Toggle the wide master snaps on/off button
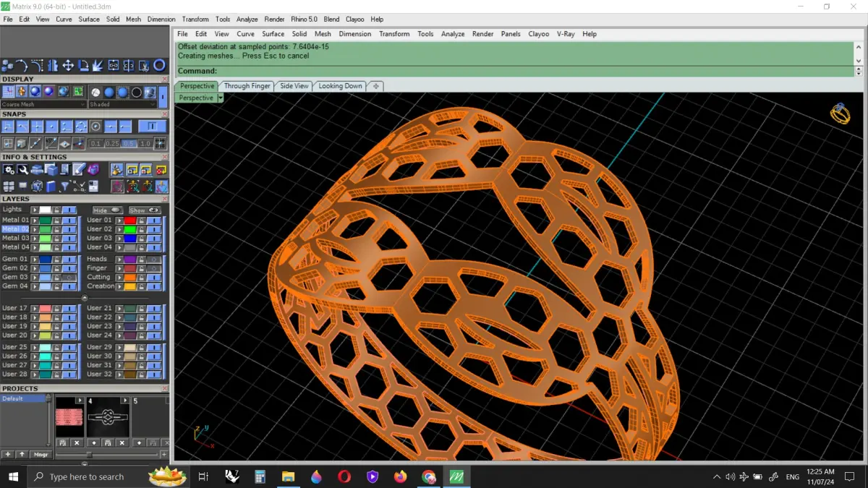 152,126
